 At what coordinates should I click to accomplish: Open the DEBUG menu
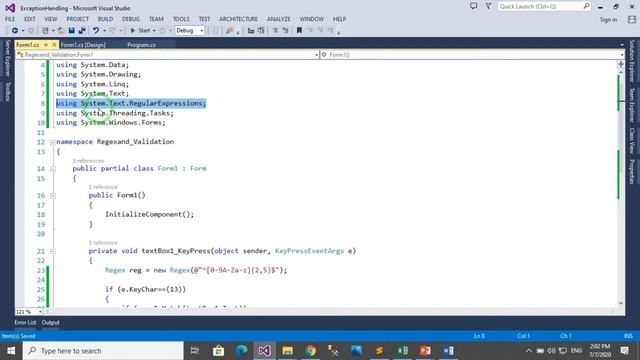131,19
